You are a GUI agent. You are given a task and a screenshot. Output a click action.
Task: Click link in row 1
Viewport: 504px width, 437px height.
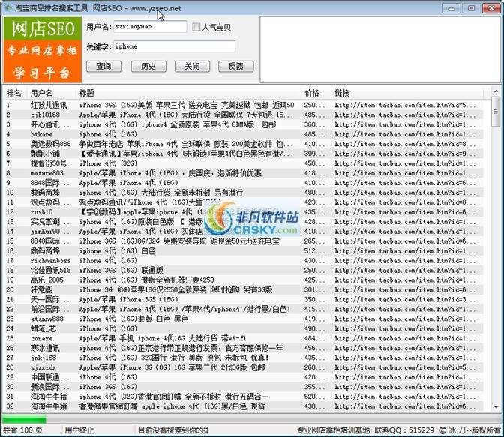405,105
